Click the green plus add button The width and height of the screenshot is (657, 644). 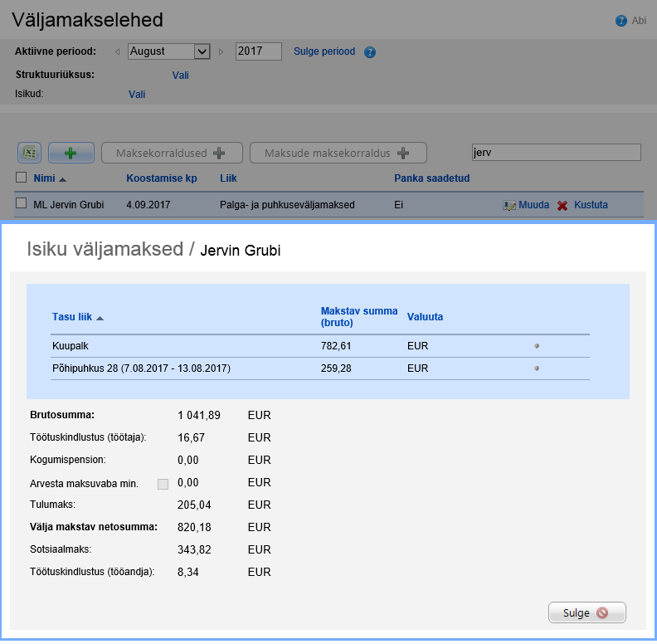tap(71, 153)
